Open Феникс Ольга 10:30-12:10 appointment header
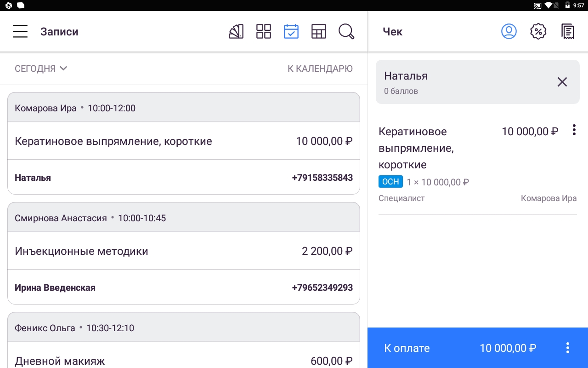The height and width of the screenshot is (368, 588). coord(184,328)
